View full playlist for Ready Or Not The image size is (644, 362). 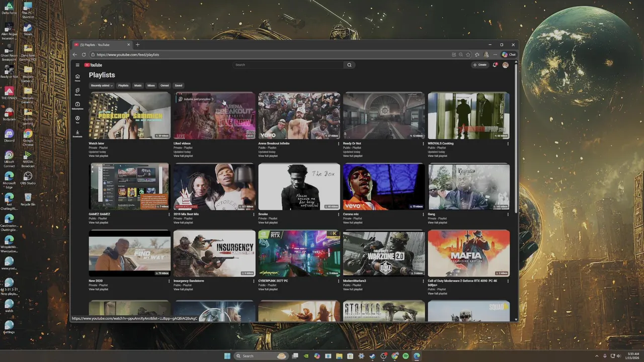(353, 156)
